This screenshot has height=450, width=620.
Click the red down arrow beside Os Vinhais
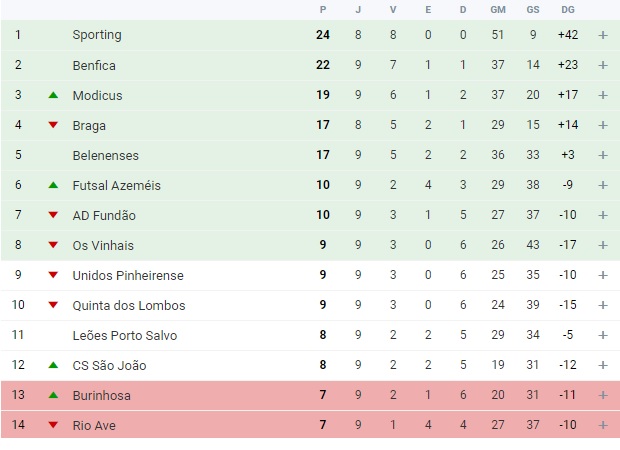pyautogui.click(x=53, y=246)
